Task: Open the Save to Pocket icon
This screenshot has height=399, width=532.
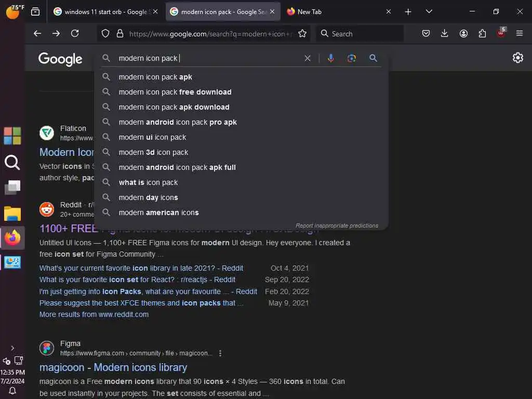Action: click(x=426, y=33)
